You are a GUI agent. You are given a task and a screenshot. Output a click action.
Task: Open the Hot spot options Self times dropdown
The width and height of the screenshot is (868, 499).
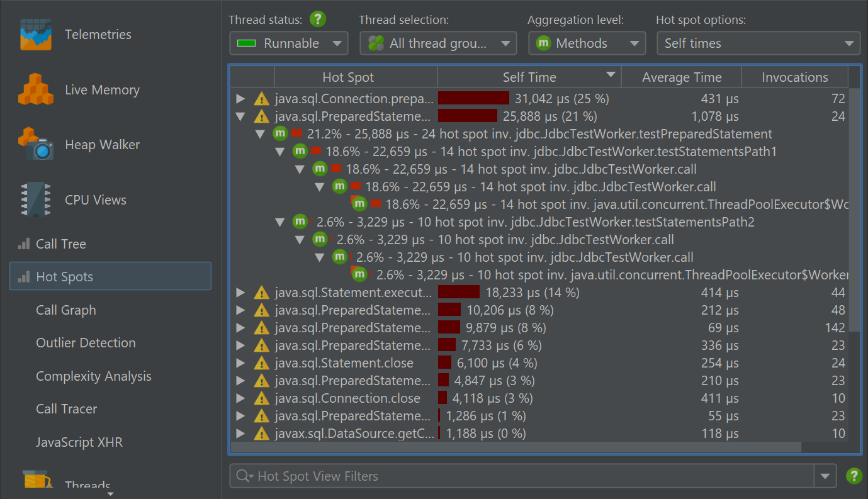click(x=758, y=43)
